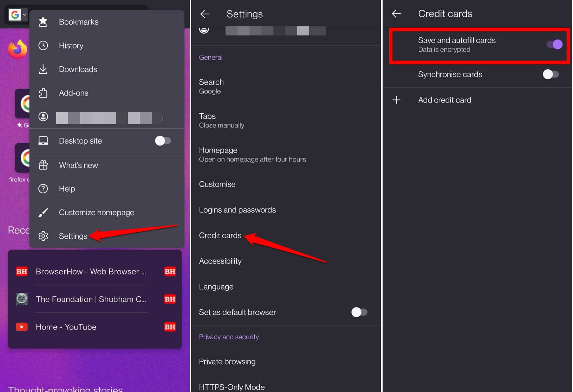573x392 pixels.
Task: Click the Desktop site laptop icon
Action: tap(43, 141)
